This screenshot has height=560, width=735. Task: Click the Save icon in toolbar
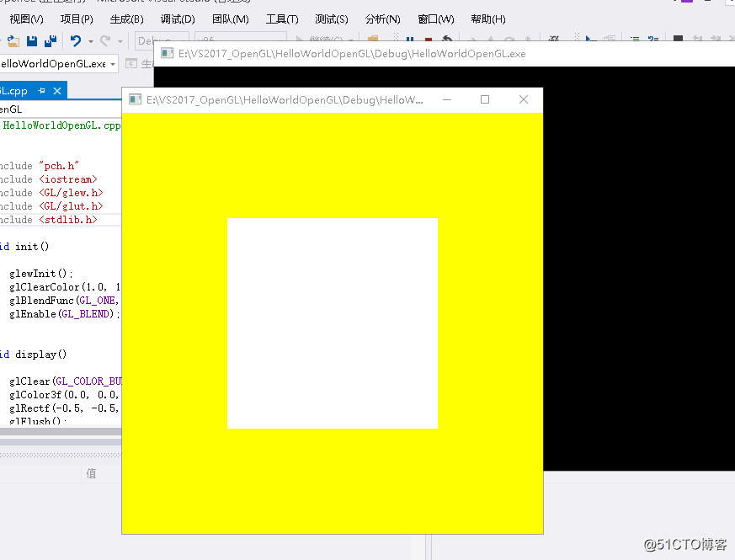32,41
